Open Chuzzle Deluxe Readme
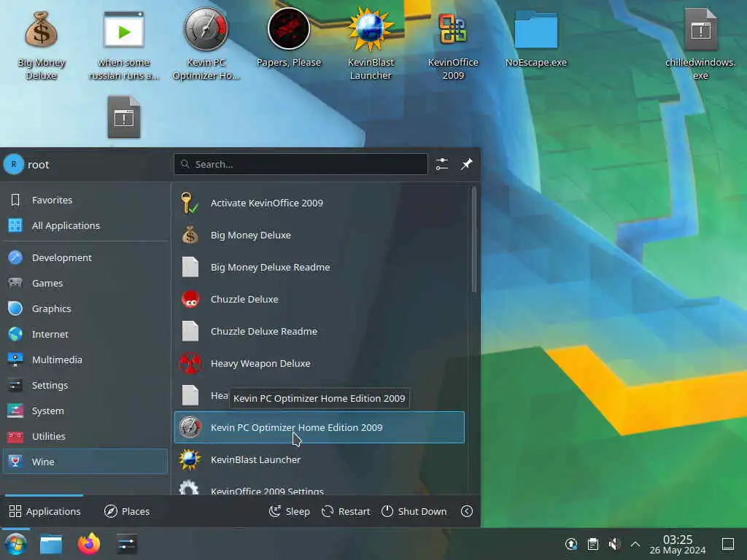Viewport: 747px width, 560px height. 320,331
